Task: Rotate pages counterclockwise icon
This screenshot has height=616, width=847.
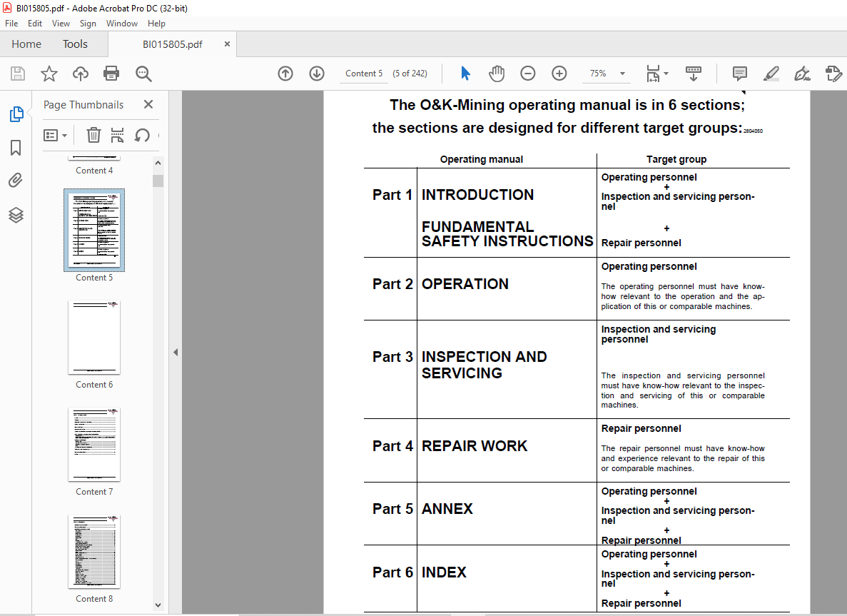Action: (142, 135)
